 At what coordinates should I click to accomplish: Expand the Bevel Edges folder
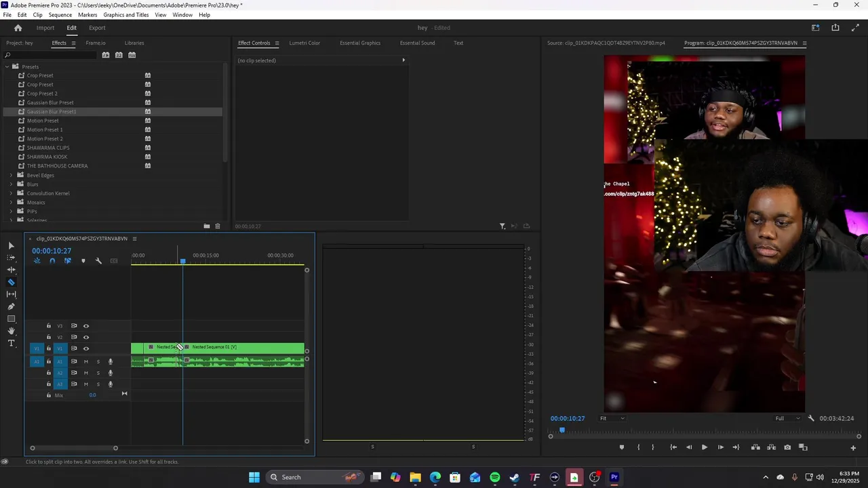pos(11,176)
